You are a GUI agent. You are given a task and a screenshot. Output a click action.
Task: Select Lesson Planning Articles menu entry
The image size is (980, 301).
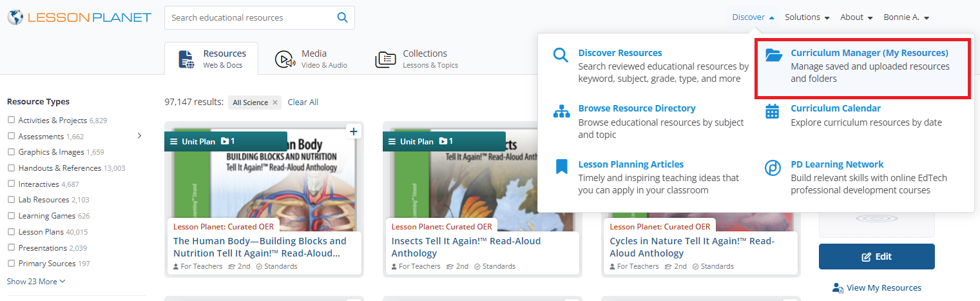(x=647, y=177)
